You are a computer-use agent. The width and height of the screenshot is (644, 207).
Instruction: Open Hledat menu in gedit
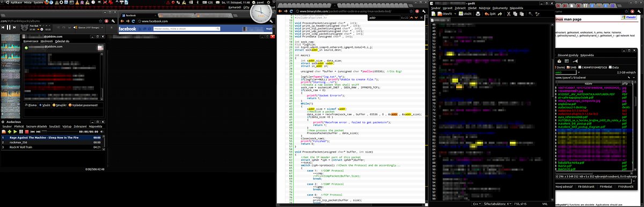coord(472,8)
